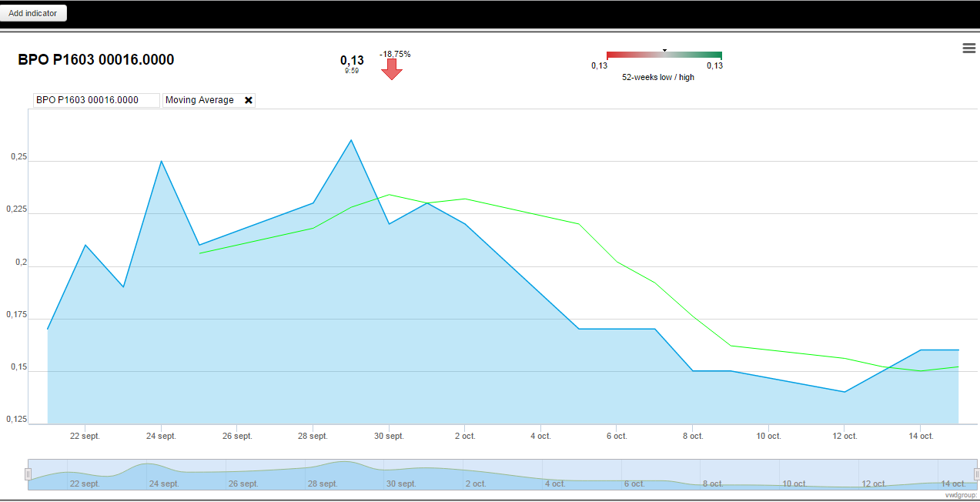980x502 pixels.
Task: Grab the right navigator range handle
Action: tap(977, 474)
